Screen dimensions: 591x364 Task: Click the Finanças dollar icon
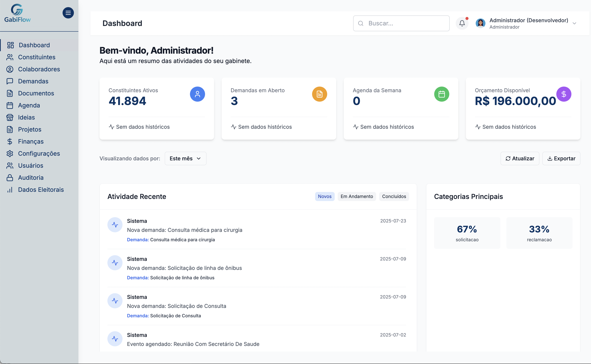[x=10, y=141]
